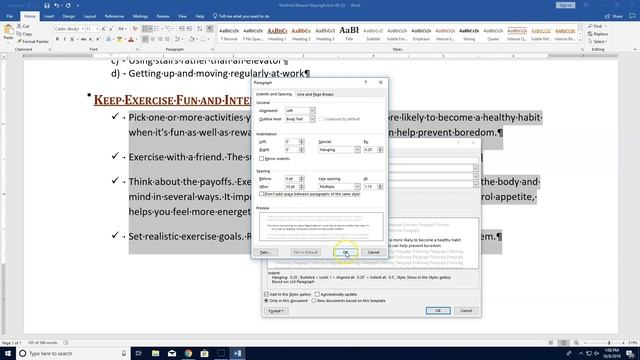Click Cancel in the Modify Style dialog
The image size is (640, 360).
pyautogui.click(x=466, y=311)
